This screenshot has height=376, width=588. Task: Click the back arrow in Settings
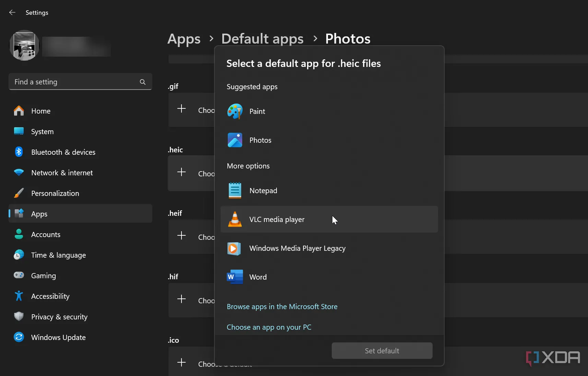tap(12, 12)
